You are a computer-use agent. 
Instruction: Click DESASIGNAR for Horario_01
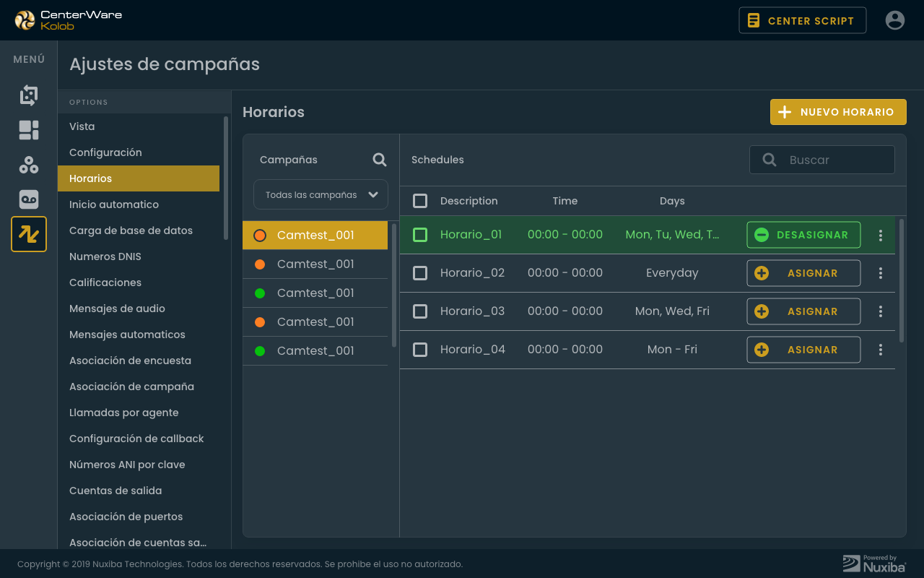(x=803, y=235)
